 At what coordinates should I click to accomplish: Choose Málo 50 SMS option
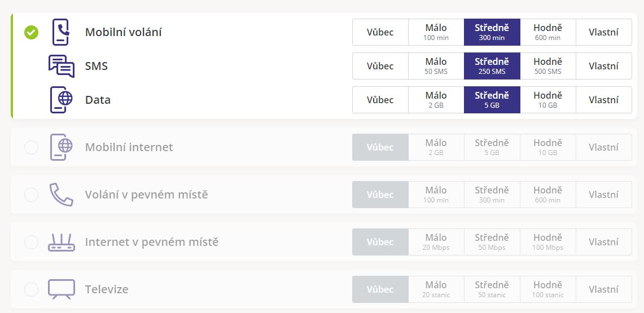(x=436, y=66)
